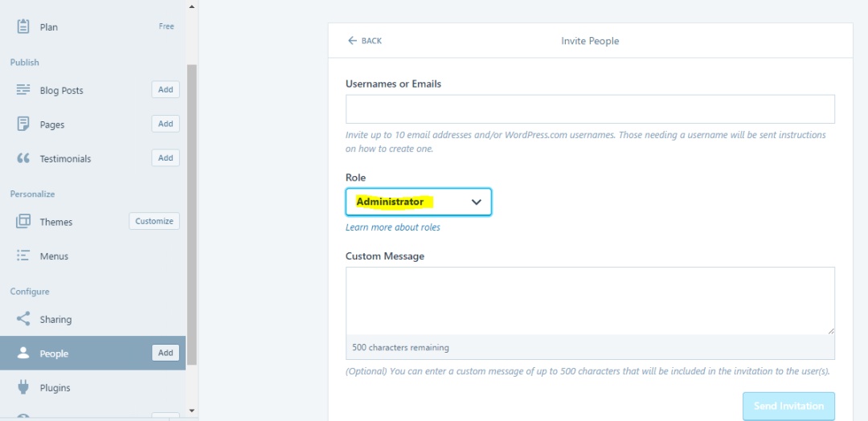Click Add beside Testimonials
The width and height of the screenshot is (868, 421).
[x=166, y=158]
